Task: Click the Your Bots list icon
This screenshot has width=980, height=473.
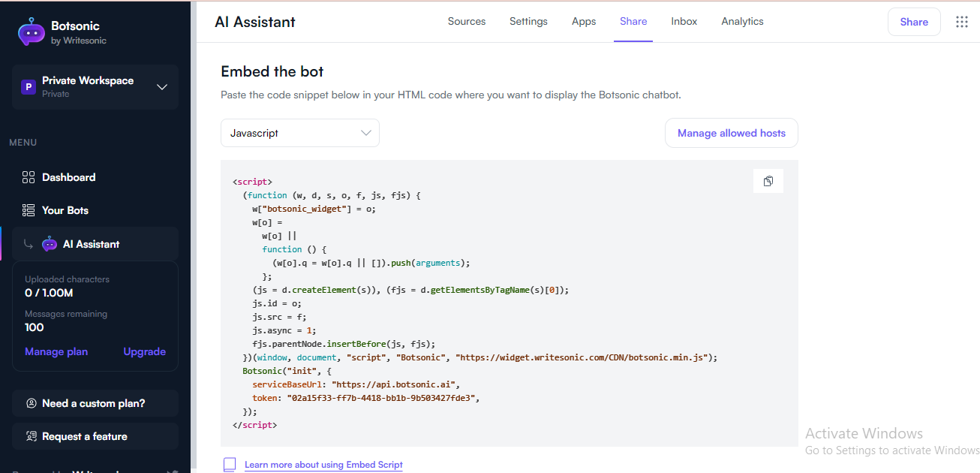Action: (29, 210)
